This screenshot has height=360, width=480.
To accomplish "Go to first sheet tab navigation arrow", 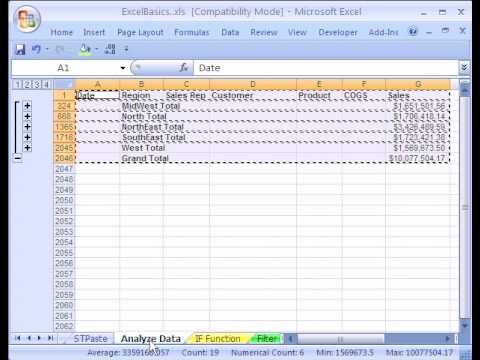I will point(18,338).
